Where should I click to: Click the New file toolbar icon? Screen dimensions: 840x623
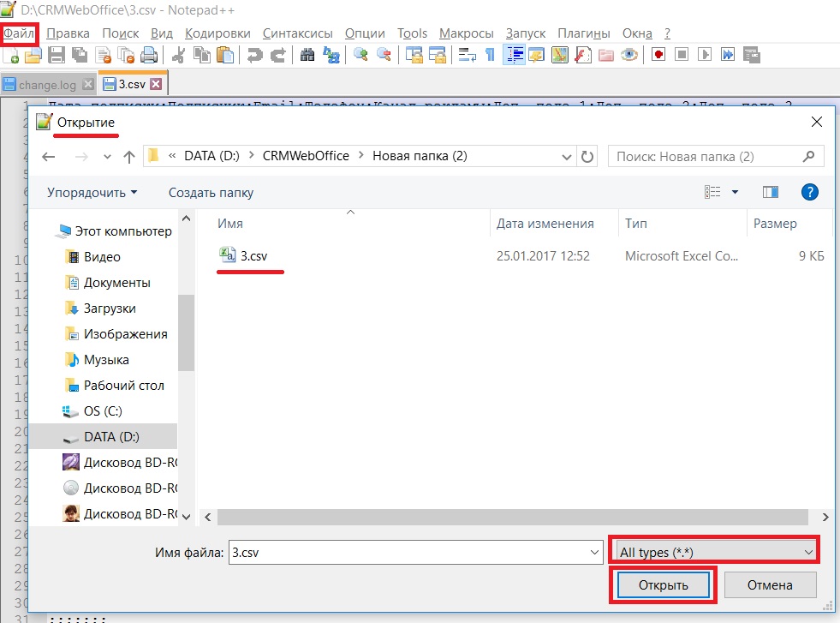point(11,55)
